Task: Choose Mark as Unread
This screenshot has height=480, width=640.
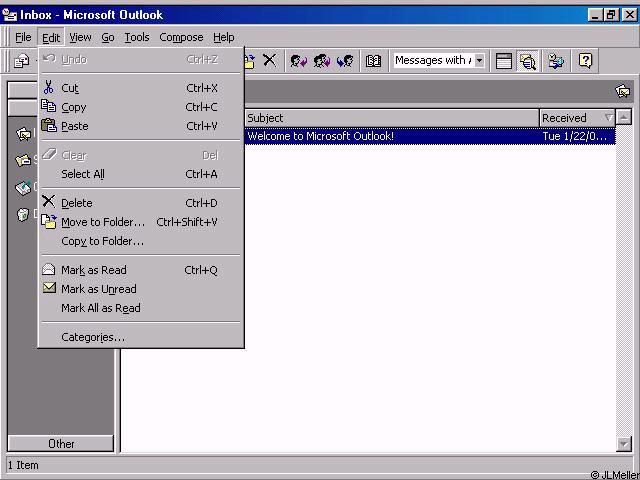Action: 141,289
